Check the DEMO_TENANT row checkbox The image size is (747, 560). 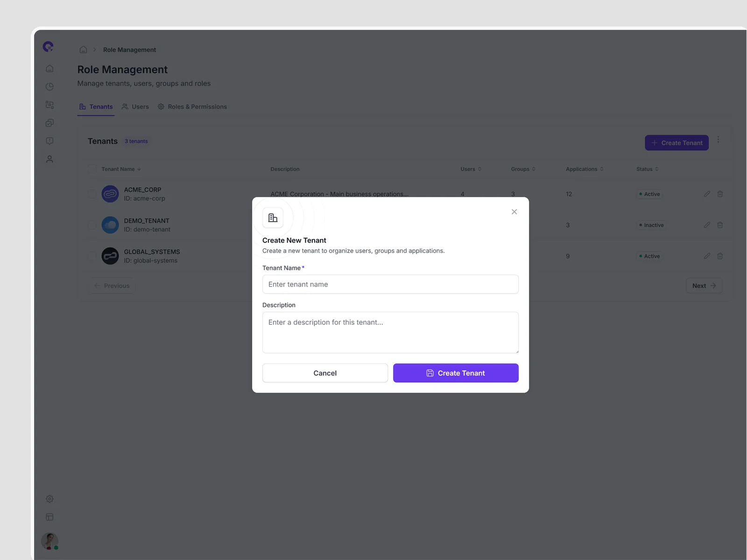click(92, 225)
